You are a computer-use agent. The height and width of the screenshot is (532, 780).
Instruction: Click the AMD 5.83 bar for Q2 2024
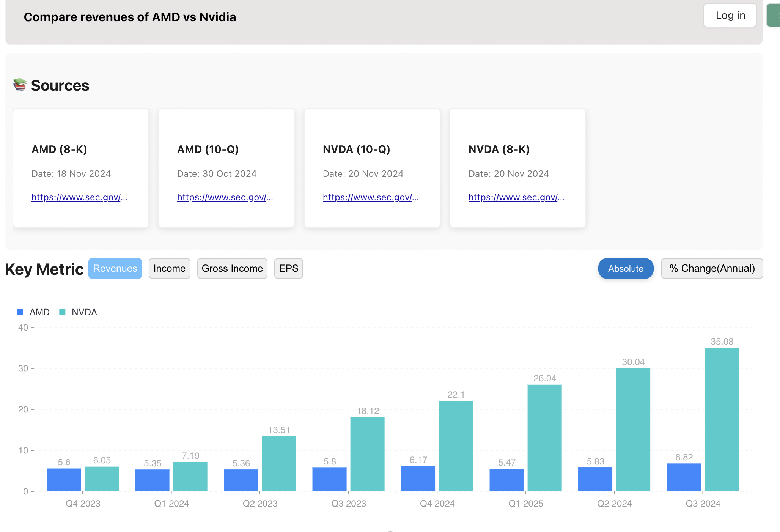pyautogui.click(x=595, y=480)
